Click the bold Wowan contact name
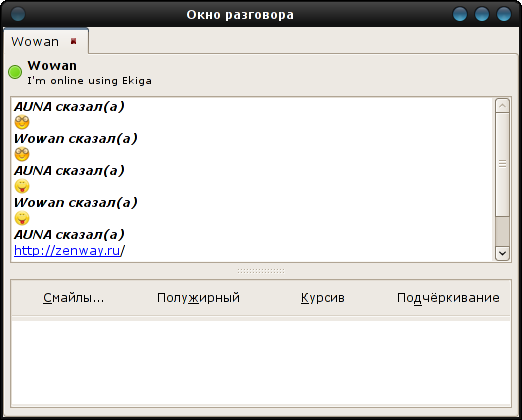This screenshot has height=420, width=522. 52,66
